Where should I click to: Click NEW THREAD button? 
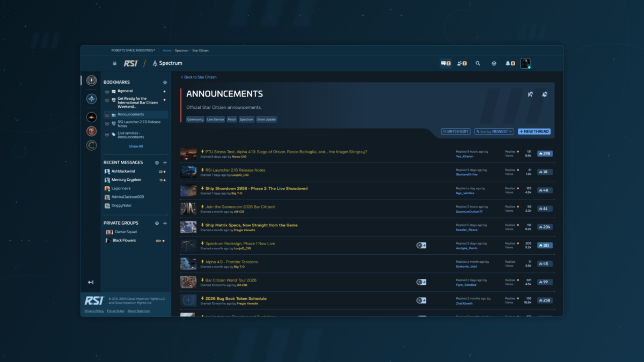pyautogui.click(x=535, y=131)
